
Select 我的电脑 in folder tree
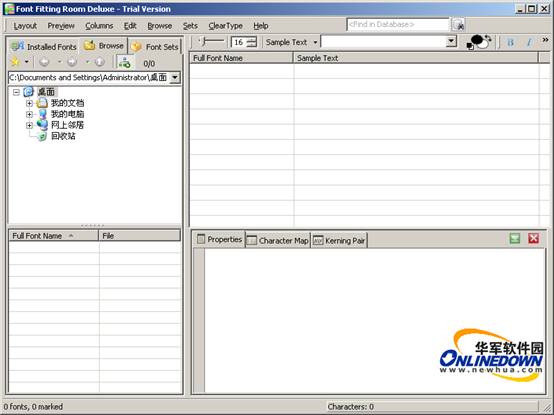tap(67, 114)
